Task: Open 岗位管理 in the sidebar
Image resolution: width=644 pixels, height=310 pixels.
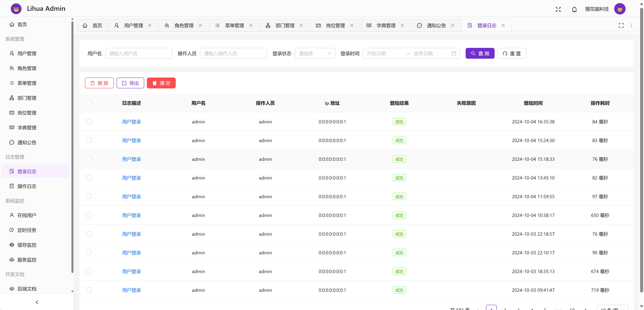Action: (x=36, y=113)
